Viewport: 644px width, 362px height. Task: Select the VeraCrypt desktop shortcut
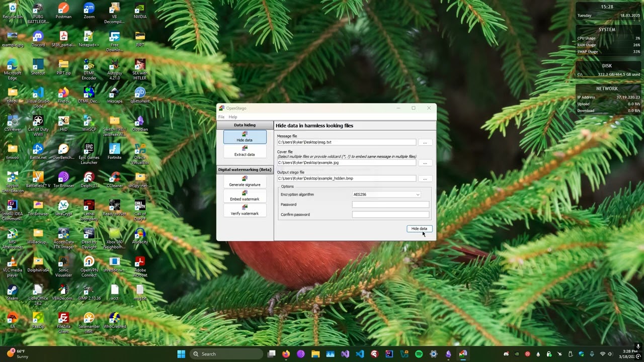(x=63, y=208)
